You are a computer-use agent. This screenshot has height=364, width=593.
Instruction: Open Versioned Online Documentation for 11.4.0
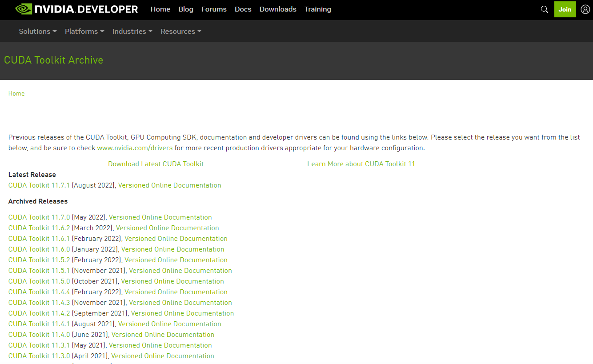point(163,335)
